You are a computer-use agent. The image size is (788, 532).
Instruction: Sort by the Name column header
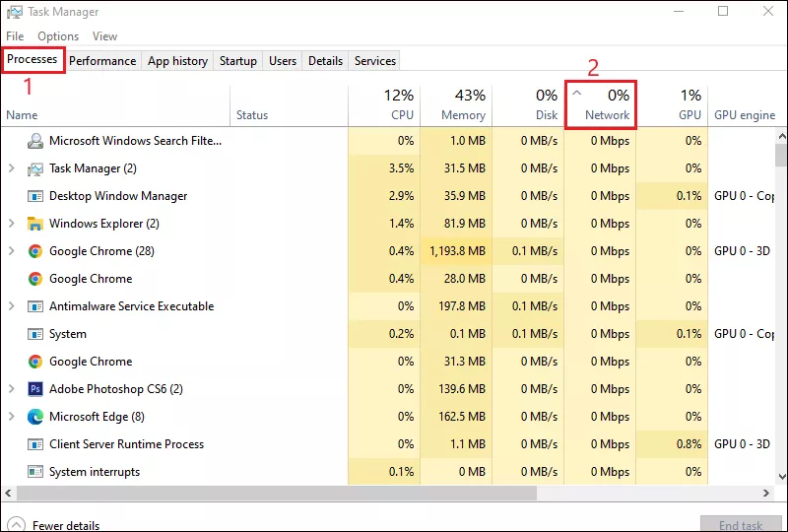pyautogui.click(x=115, y=106)
